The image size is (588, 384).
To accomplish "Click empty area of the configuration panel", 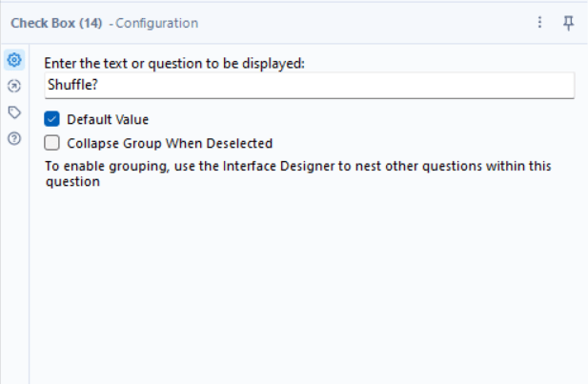I will [x=308, y=285].
